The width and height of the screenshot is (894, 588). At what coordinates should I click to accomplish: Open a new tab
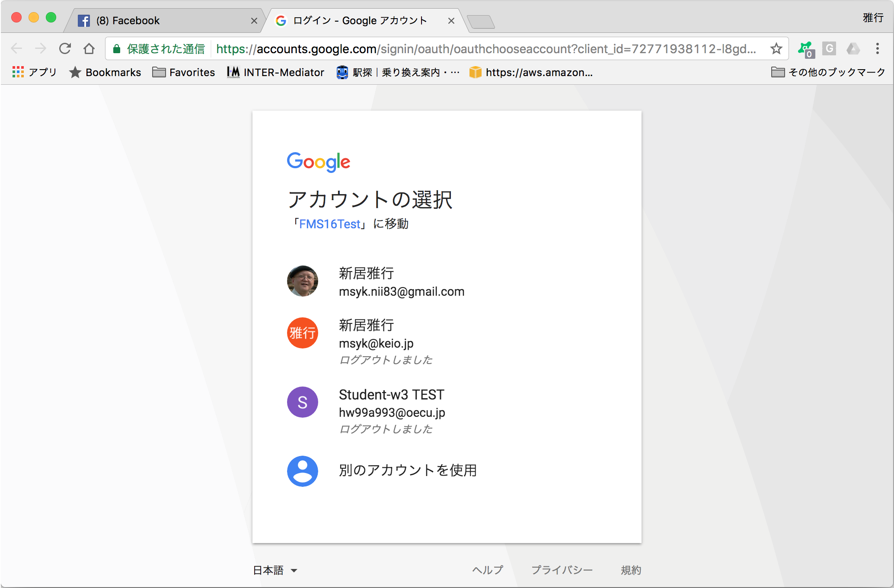click(481, 21)
